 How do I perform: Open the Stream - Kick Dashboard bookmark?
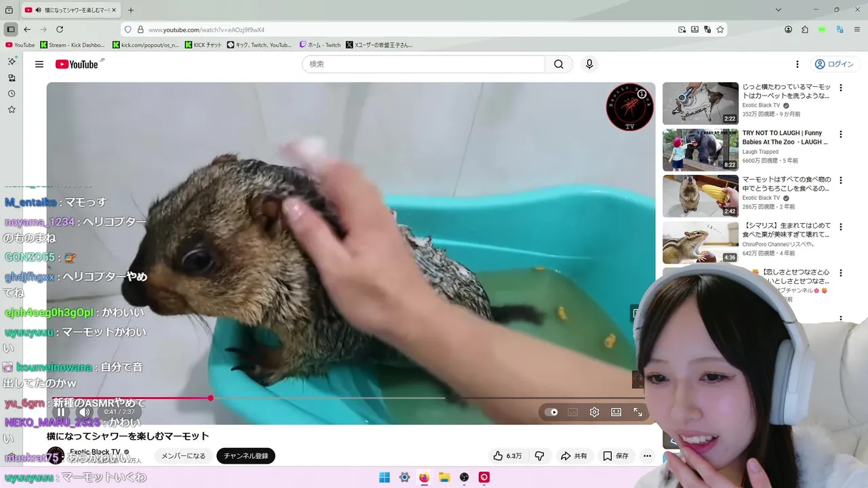(73, 45)
